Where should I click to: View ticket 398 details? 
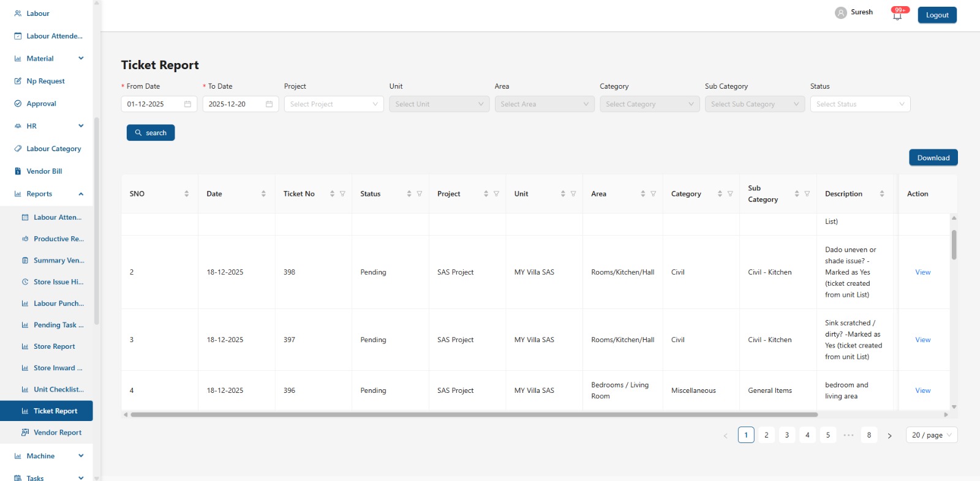[922, 272]
